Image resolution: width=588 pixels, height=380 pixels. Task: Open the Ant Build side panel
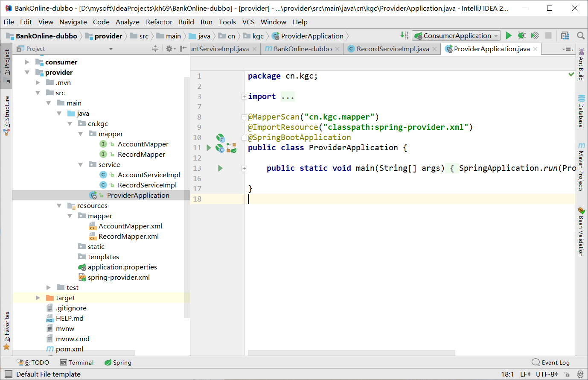pyautogui.click(x=581, y=64)
